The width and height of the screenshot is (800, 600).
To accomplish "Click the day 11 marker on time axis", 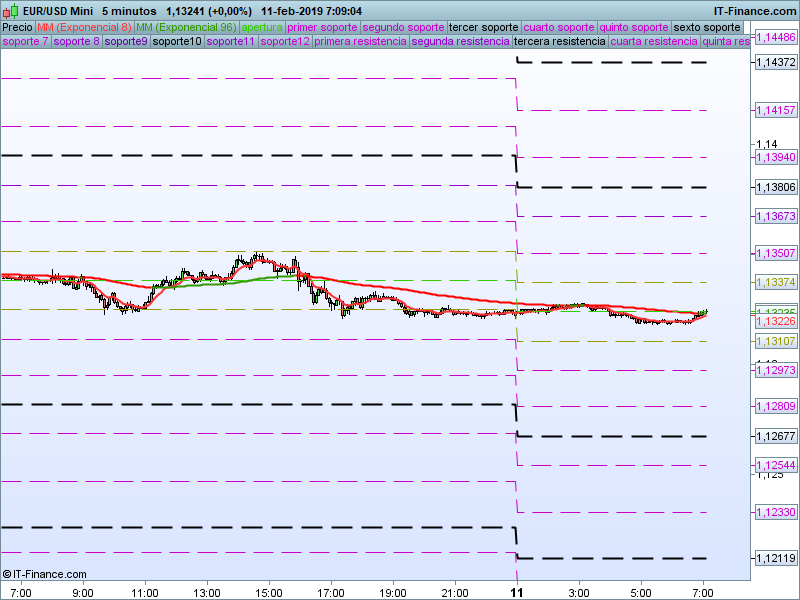I will pos(516,592).
